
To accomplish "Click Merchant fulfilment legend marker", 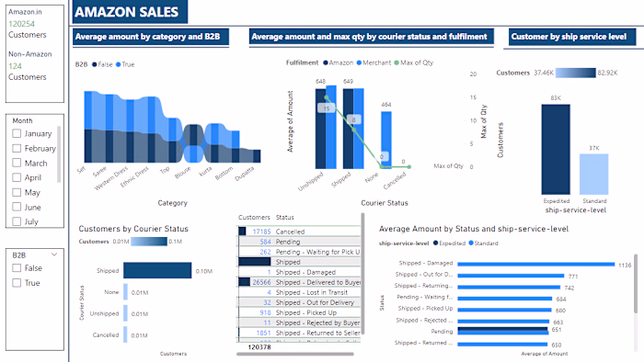I will [x=359, y=62].
